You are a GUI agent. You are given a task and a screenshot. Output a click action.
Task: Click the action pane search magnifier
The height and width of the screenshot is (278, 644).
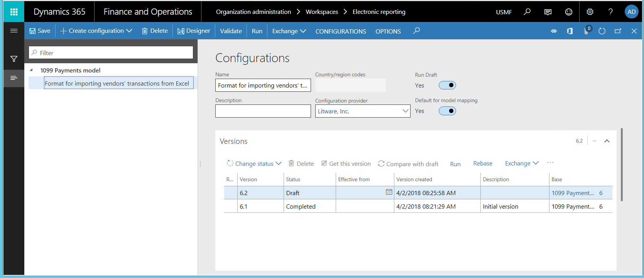416,31
